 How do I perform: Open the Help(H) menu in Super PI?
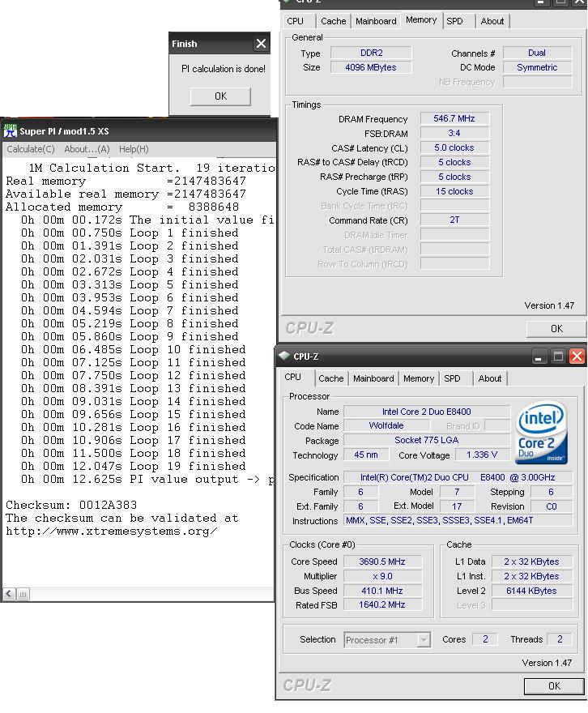tap(134, 149)
